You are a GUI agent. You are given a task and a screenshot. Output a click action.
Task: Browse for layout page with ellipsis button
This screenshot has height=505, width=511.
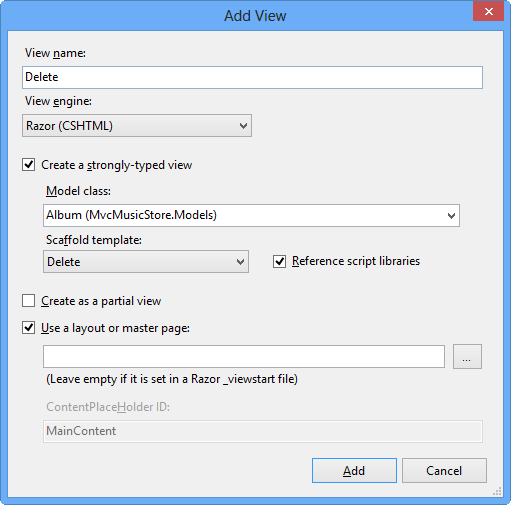(x=467, y=357)
